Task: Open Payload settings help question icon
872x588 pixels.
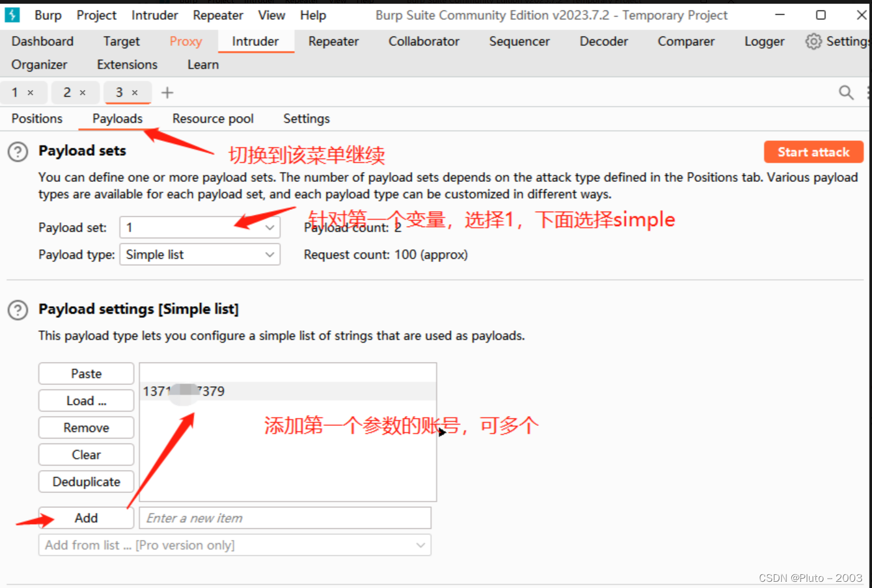Action: point(18,310)
